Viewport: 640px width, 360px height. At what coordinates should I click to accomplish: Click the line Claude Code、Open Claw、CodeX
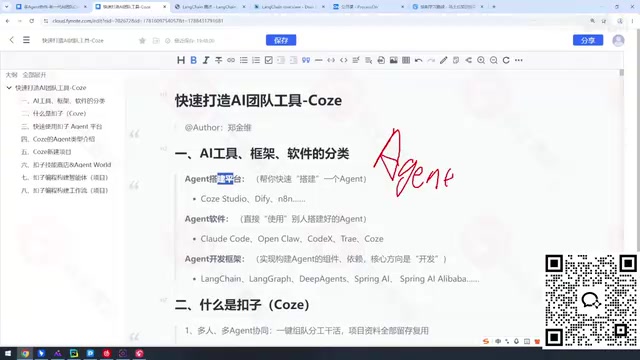(292, 239)
